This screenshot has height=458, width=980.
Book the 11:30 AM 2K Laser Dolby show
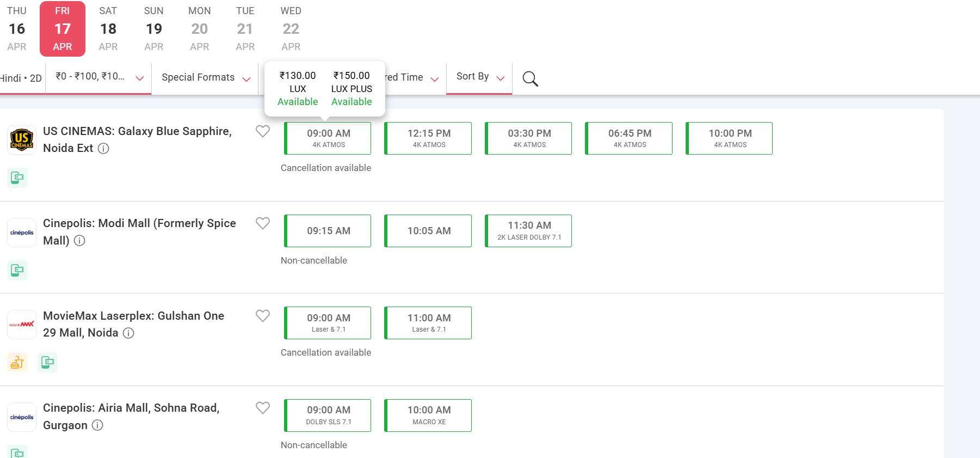click(x=528, y=231)
